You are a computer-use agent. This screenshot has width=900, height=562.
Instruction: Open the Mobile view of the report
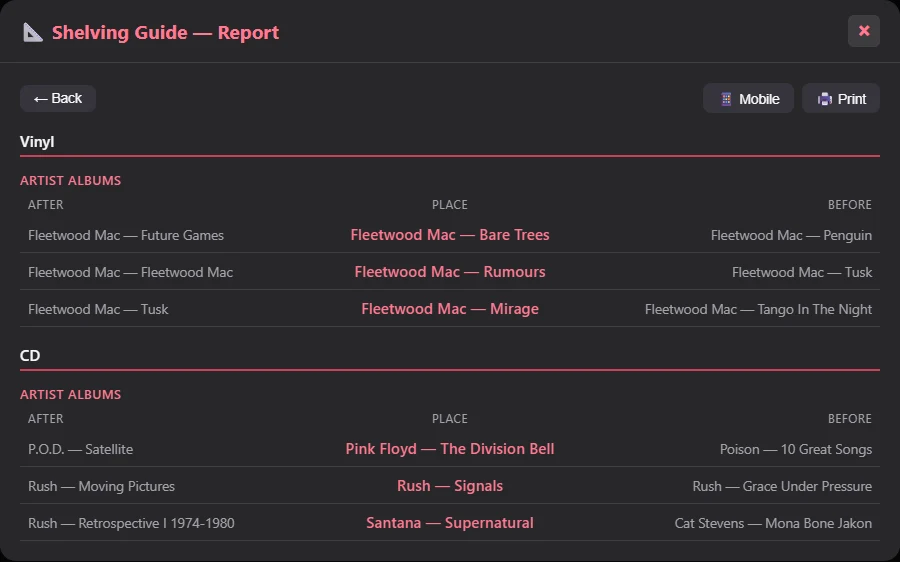point(748,99)
